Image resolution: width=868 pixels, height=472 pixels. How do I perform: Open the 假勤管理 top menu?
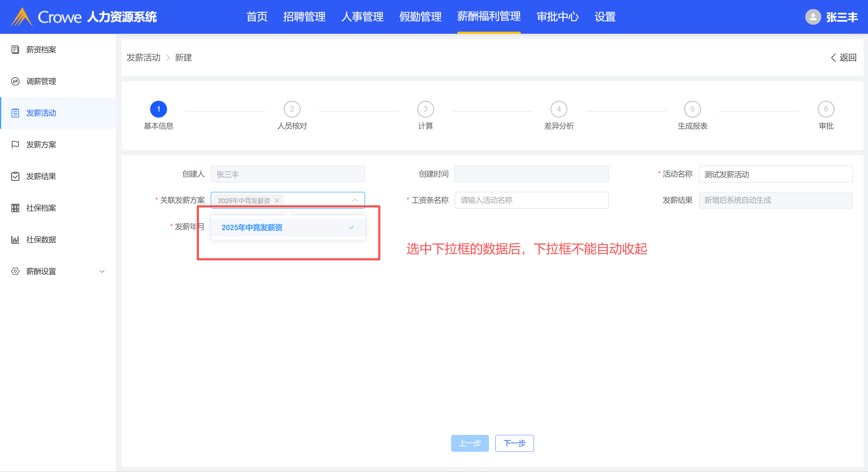(x=420, y=17)
